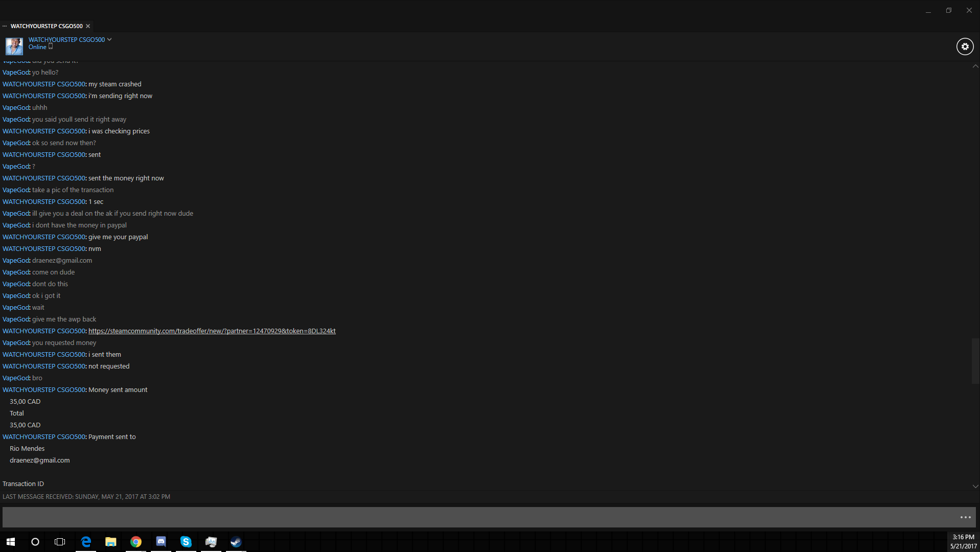The width and height of the screenshot is (980, 552).
Task: Click the chat scrollbar down arrow
Action: point(975,487)
